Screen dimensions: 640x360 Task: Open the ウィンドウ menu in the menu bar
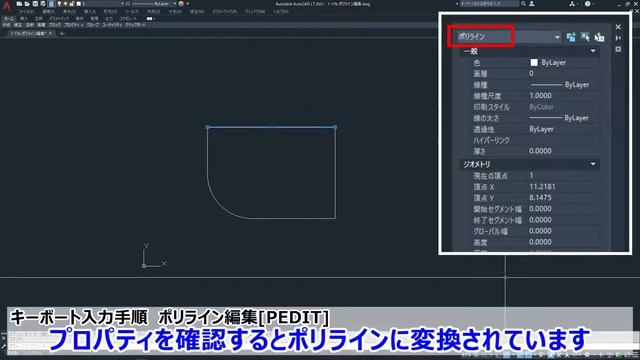255,11
